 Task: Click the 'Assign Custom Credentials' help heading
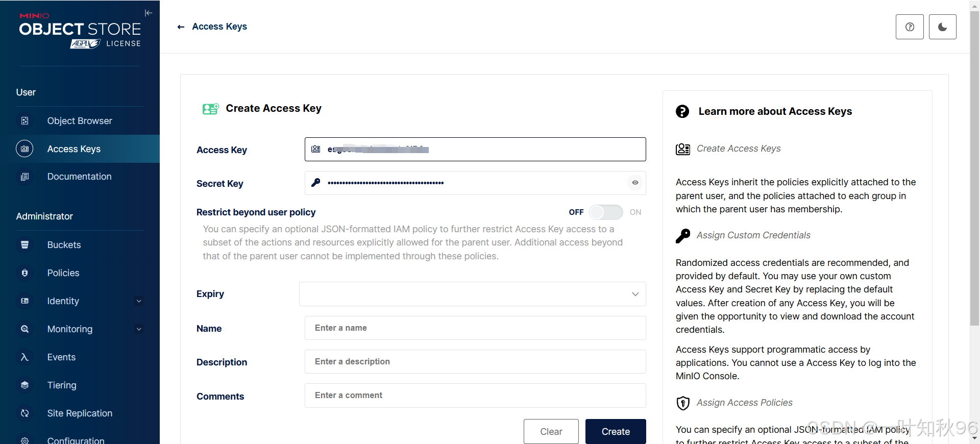(x=753, y=235)
